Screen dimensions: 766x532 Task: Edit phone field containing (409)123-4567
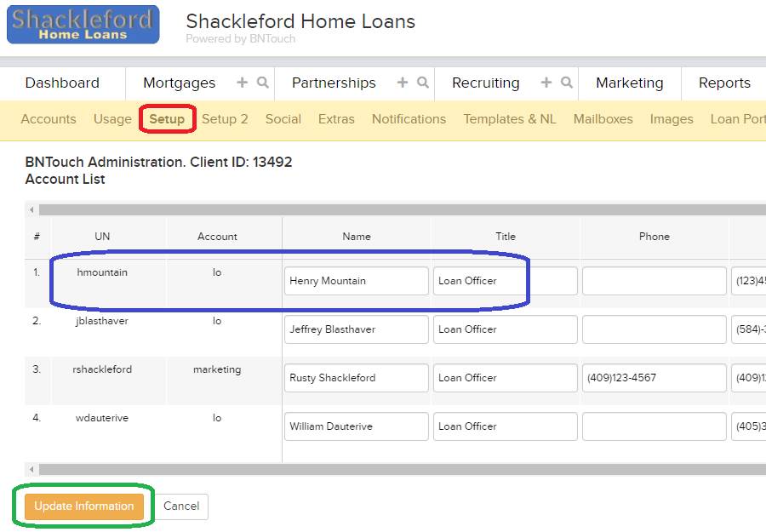tap(655, 378)
